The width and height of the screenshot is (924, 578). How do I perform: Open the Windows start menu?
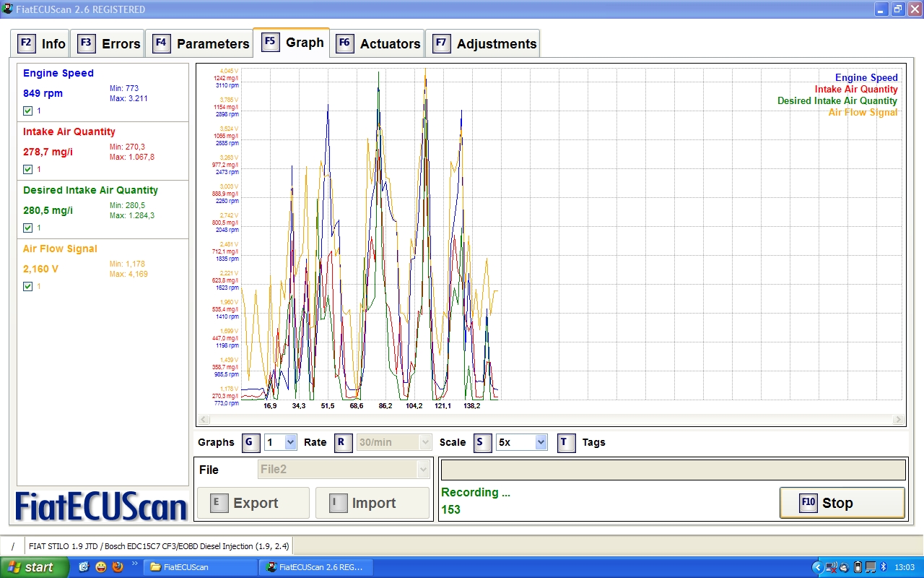pos(35,567)
